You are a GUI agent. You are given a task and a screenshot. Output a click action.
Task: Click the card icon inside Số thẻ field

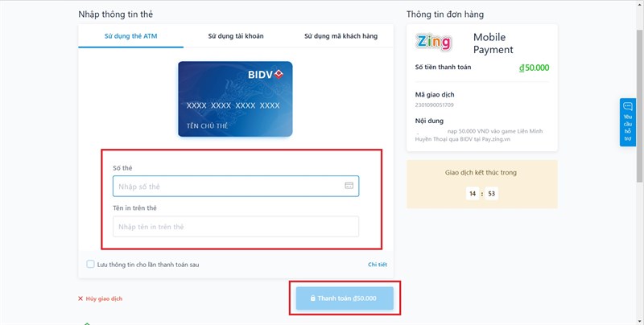click(349, 186)
